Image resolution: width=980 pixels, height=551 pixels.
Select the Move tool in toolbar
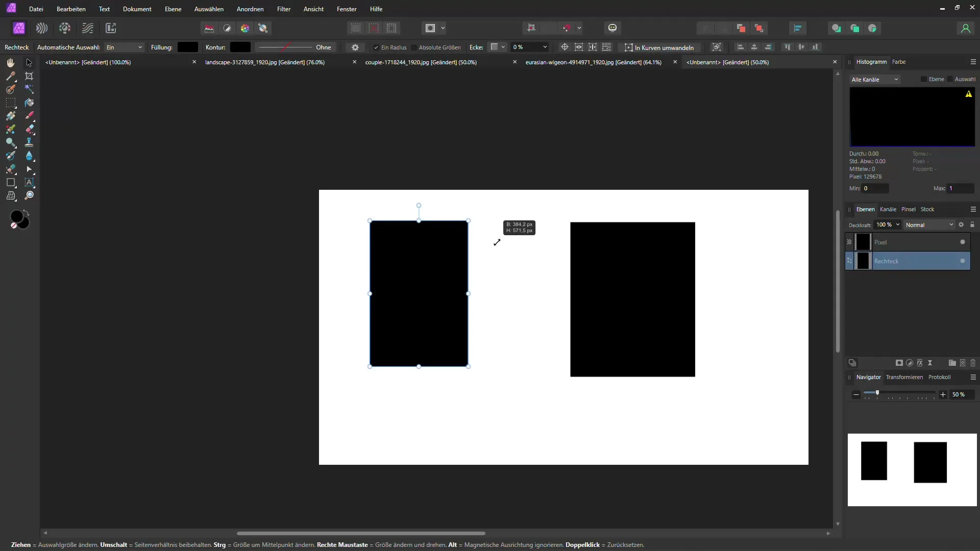click(x=29, y=63)
